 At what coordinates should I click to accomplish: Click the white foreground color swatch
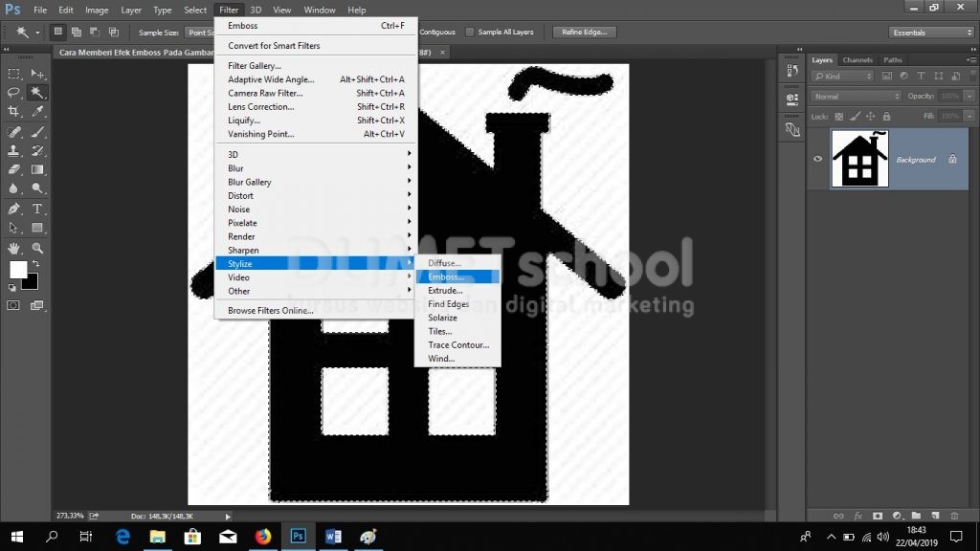[x=17, y=269]
